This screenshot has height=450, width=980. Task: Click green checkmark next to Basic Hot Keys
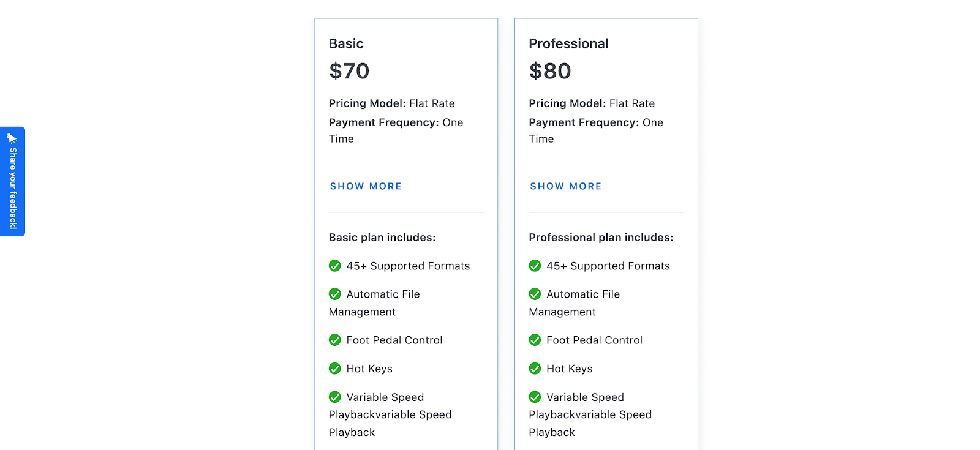click(x=335, y=369)
